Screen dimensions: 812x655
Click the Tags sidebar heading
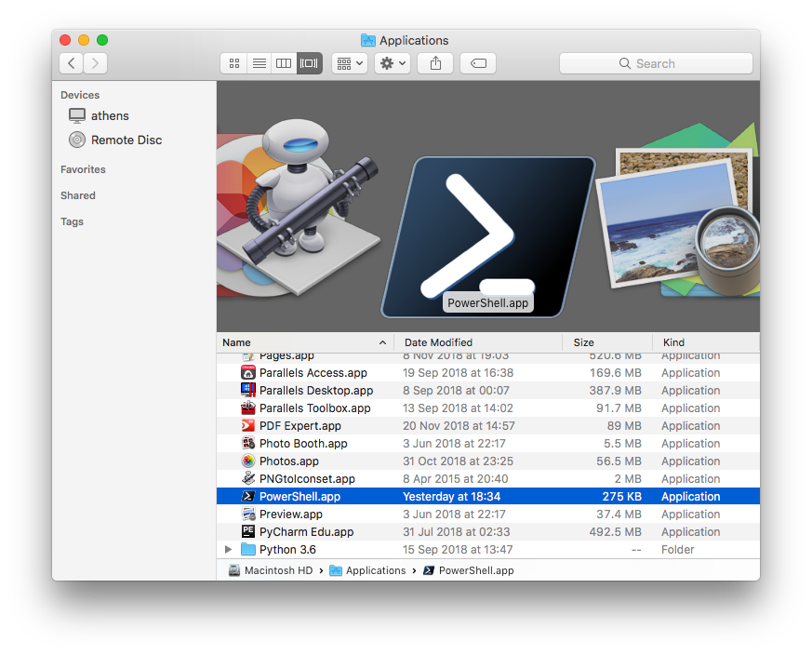[x=72, y=221]
